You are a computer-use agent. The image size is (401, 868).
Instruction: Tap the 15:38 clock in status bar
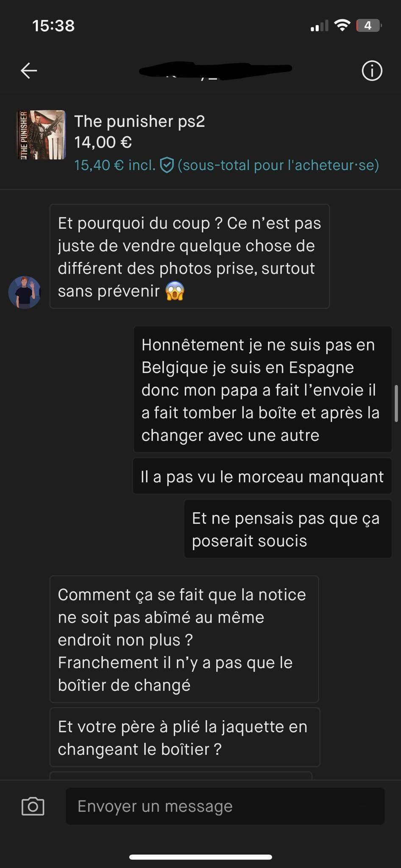coord(53,25)
